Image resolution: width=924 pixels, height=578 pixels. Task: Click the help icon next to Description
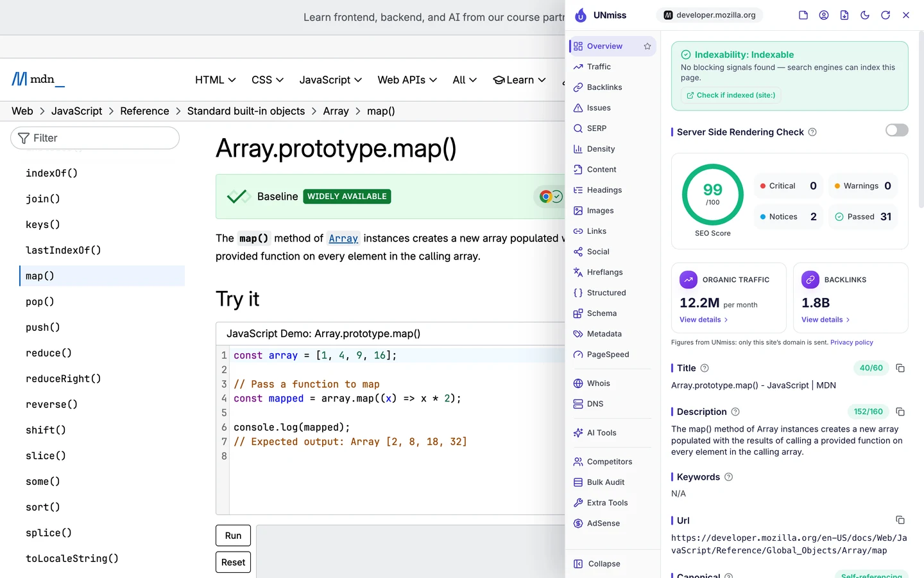tap(735, 412)
